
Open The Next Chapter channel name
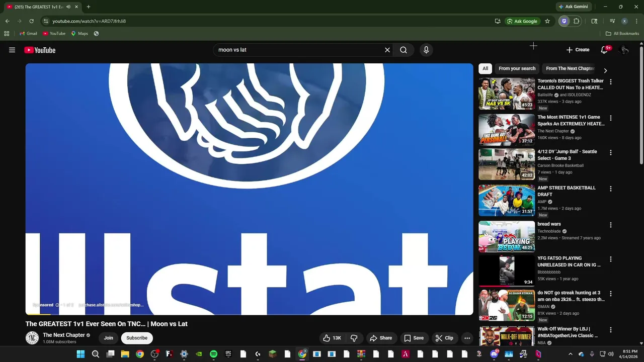[64, 335]
